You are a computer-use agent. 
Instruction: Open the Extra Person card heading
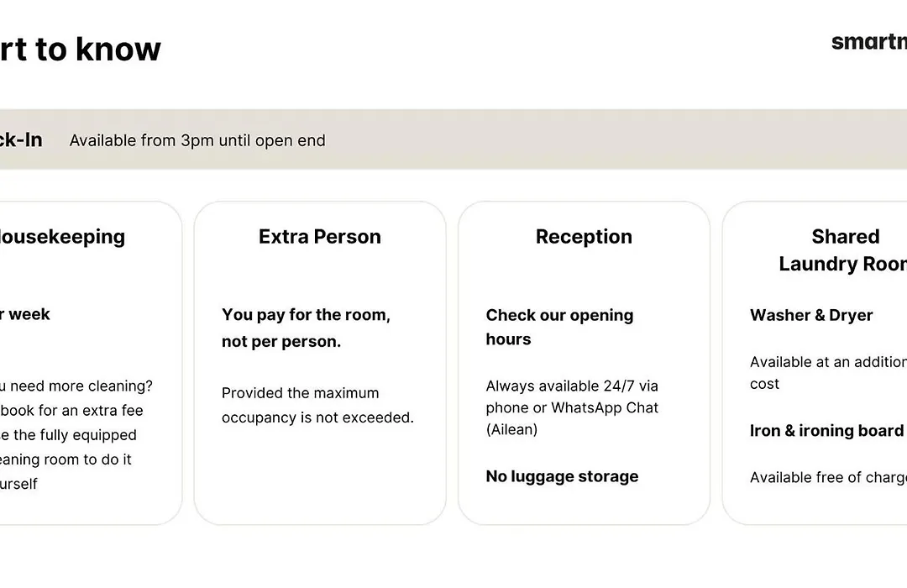tap(320, 237)
